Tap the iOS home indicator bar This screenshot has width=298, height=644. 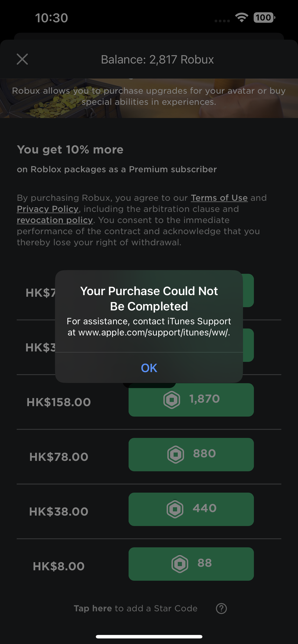tap(149, 637)
